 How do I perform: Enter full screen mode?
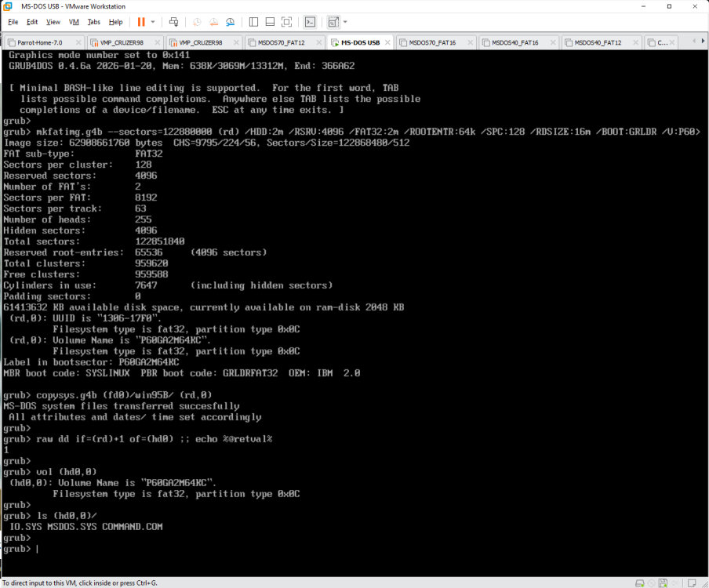point(286,22)
